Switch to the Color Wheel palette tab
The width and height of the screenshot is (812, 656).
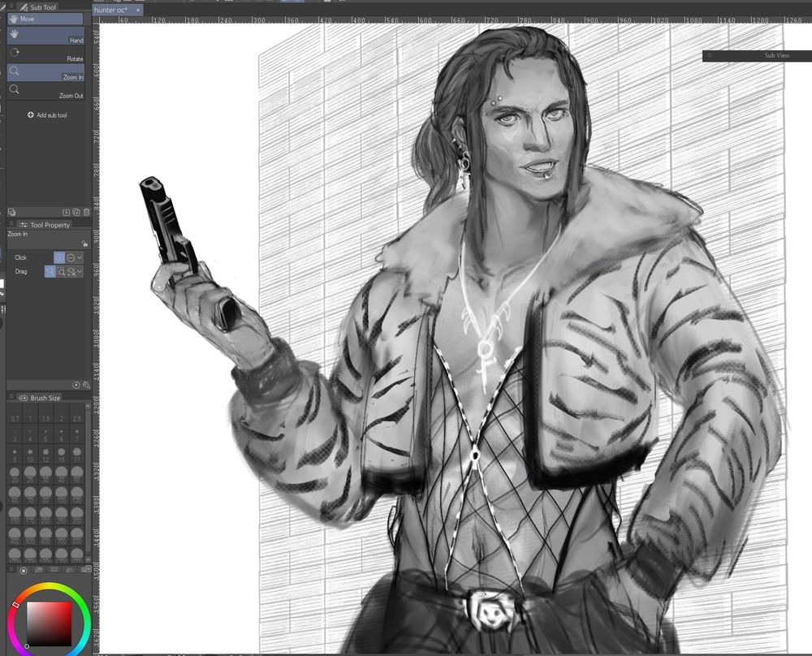(24, 570)
